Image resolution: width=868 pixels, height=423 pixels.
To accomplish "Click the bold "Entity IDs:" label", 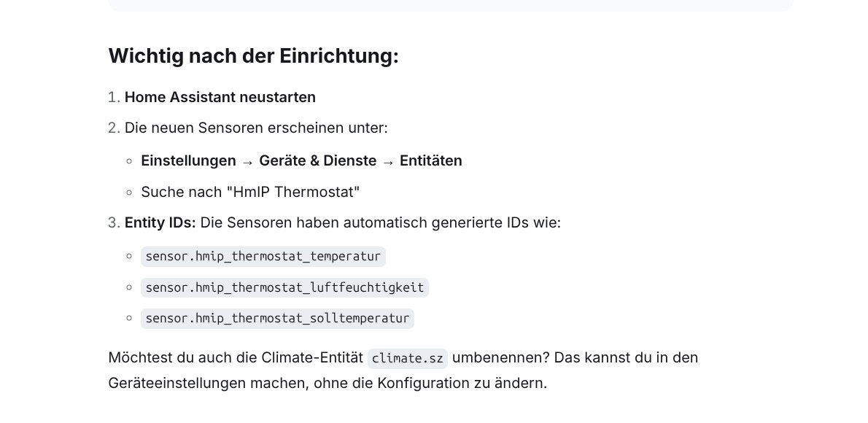I will pyautogui.click(x=160, y=222).
